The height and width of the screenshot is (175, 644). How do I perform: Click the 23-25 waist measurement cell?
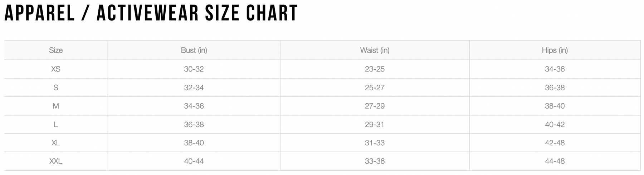pos(375,69)
